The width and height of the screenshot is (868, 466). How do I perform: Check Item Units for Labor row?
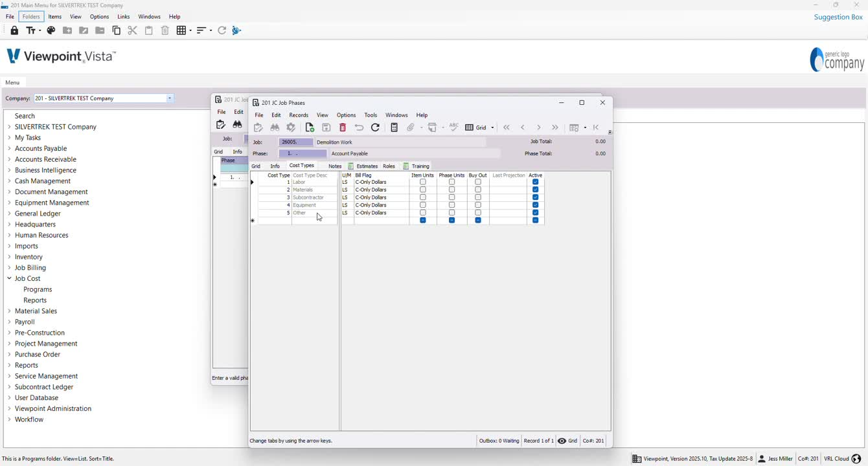423,183
